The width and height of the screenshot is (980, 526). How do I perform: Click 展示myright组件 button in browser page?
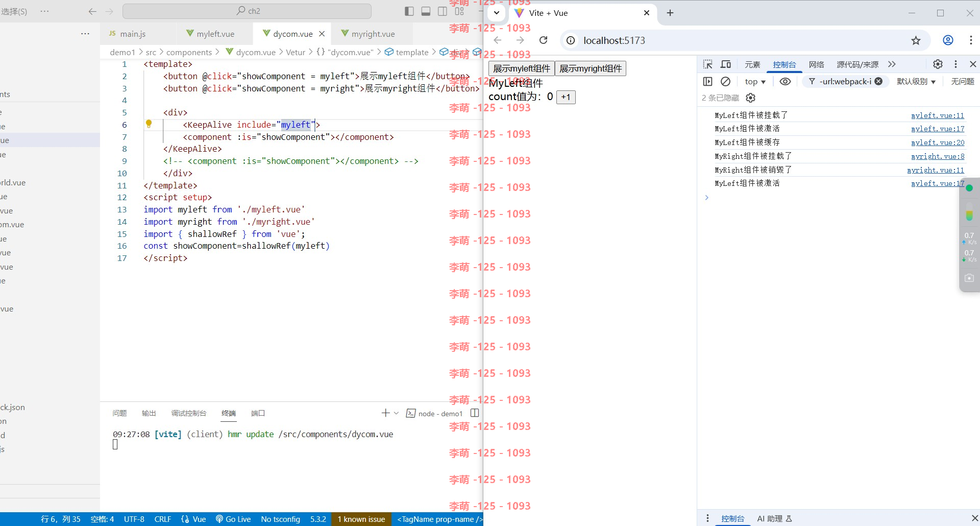(x=591, y=68)
